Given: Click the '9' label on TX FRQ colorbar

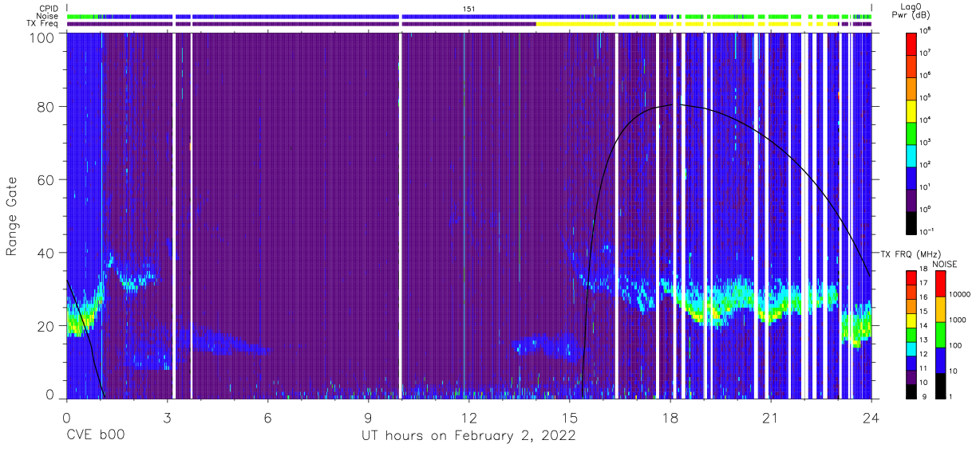Looking at the screenshot, I should (923, 396).
